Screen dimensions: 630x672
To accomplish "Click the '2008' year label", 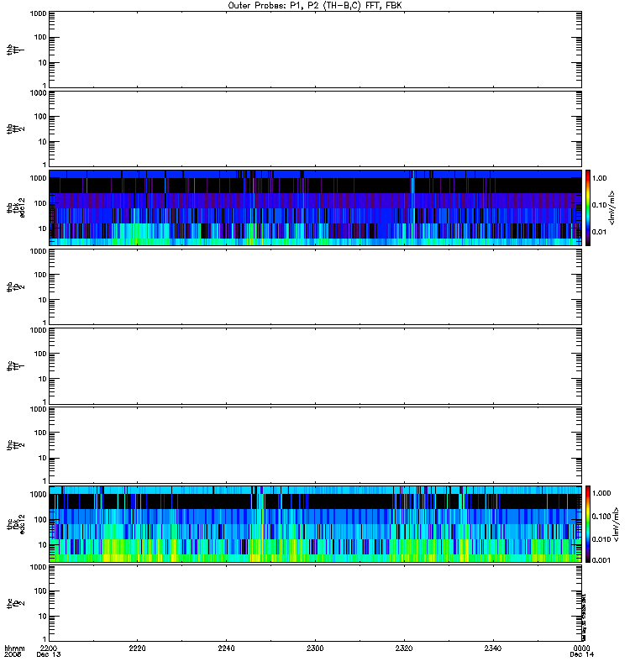I will 12,654.
